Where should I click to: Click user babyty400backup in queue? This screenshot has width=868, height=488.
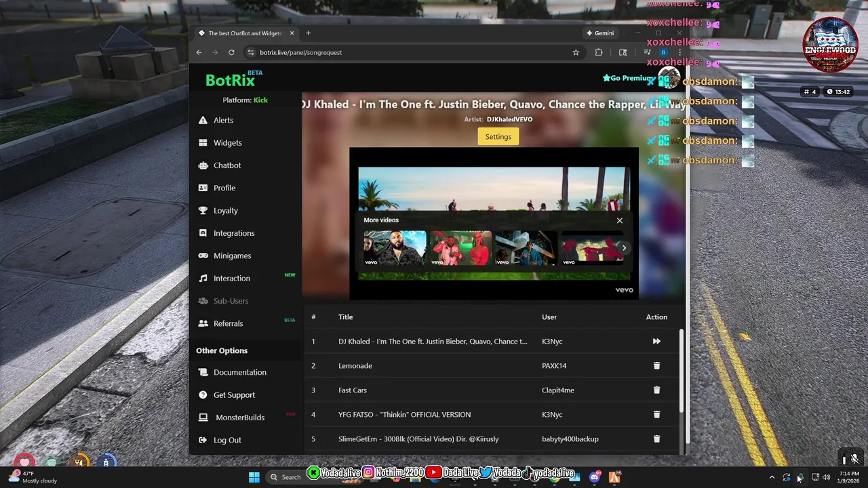[x=570, y=439]
